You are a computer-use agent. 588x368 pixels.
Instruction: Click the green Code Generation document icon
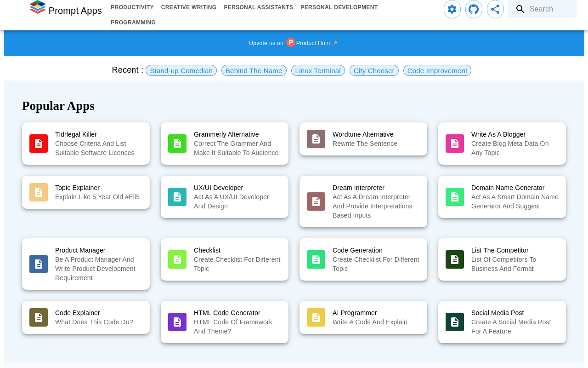click(316, 259)
